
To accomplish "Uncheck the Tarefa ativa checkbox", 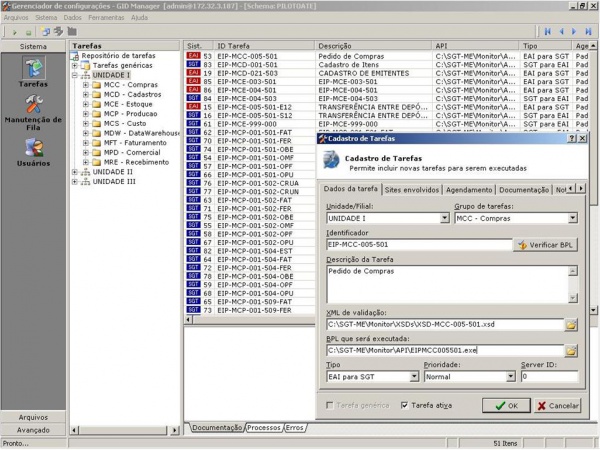I will point(405,405).
